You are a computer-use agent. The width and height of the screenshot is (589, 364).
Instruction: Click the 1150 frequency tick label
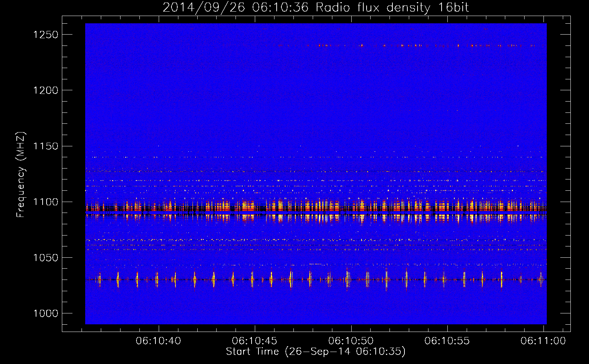click(46, 146)
